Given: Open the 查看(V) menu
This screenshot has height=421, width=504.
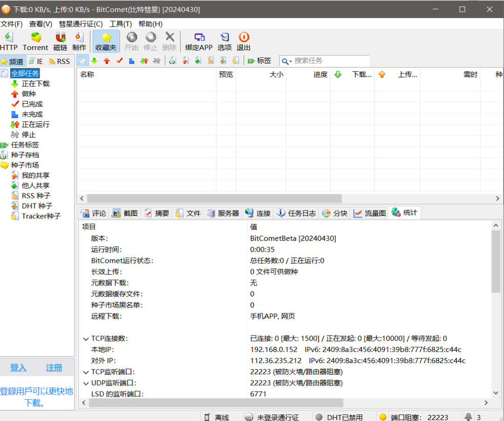Looking at the screenshot, I should coord(41,24).
